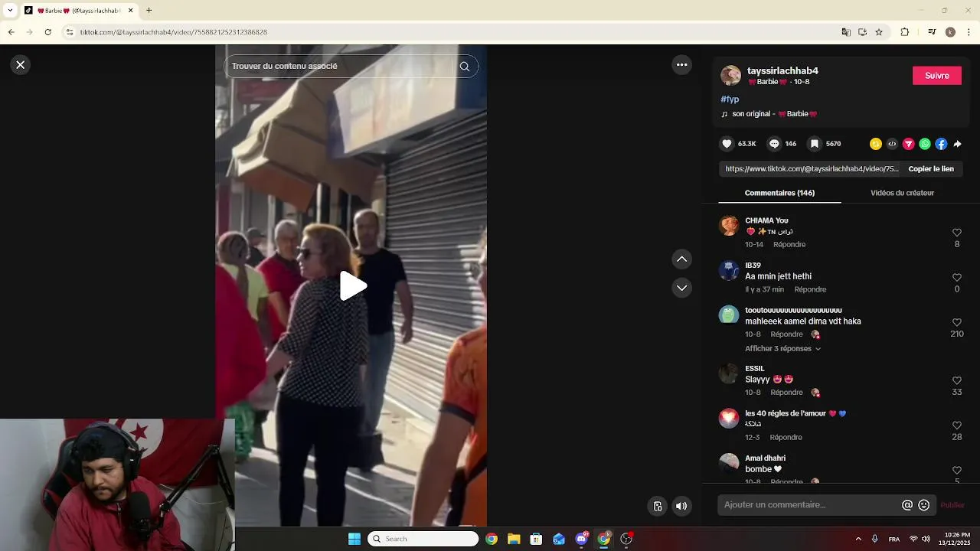
Task: Open more share options arrow
Action: point(957,144)
